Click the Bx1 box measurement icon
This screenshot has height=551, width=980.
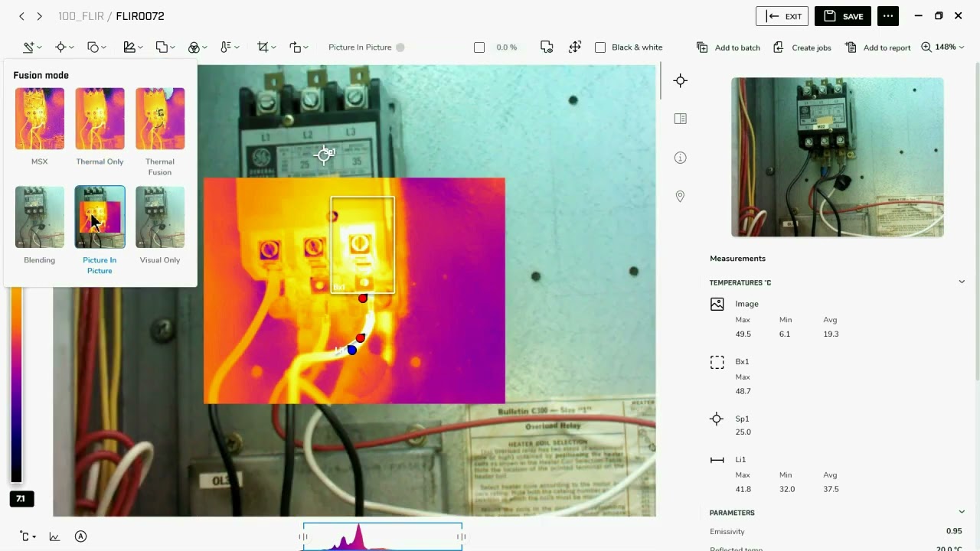tap(717, 362)
